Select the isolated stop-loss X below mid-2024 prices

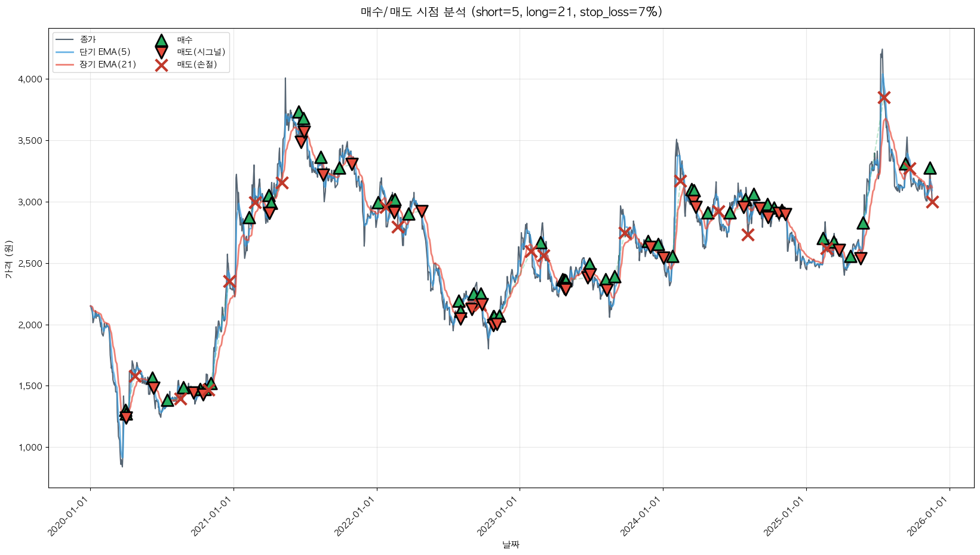pos(748,235)
